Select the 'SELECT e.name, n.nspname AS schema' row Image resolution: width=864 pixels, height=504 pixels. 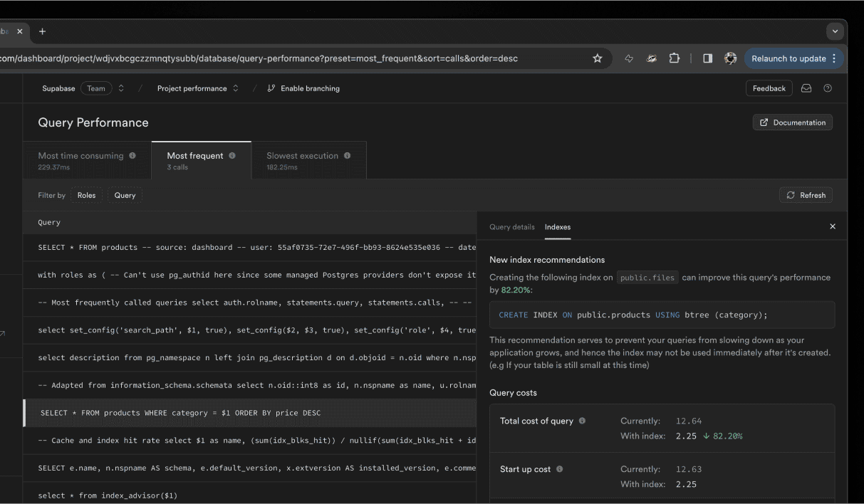(250, 468)
